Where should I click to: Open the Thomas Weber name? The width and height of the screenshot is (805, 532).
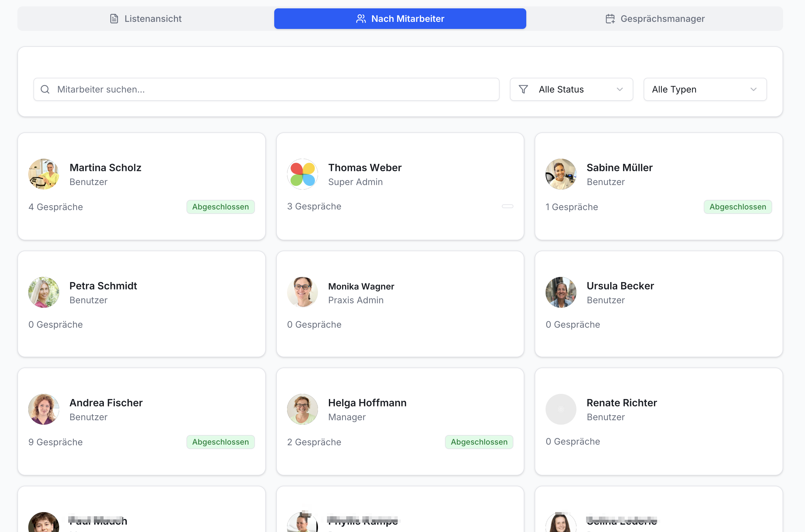pyautogui.click(x=365, y=168)
